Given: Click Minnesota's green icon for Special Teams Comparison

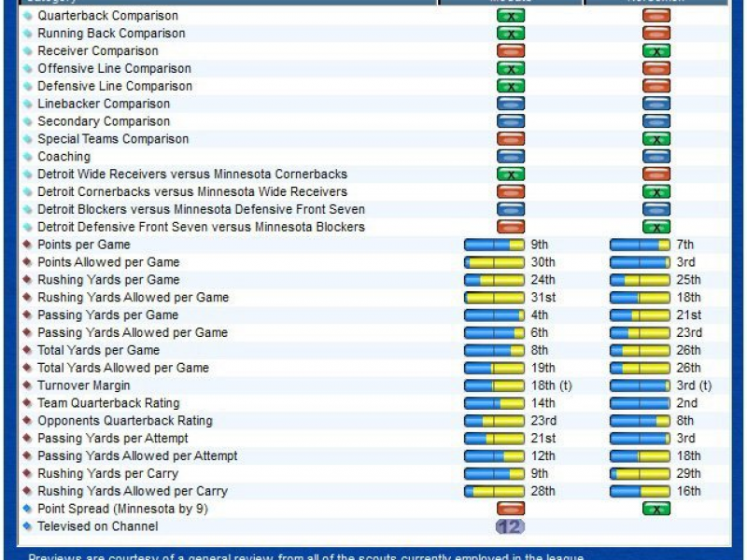Looking at the screenshot, I should (x=656, y=139).
